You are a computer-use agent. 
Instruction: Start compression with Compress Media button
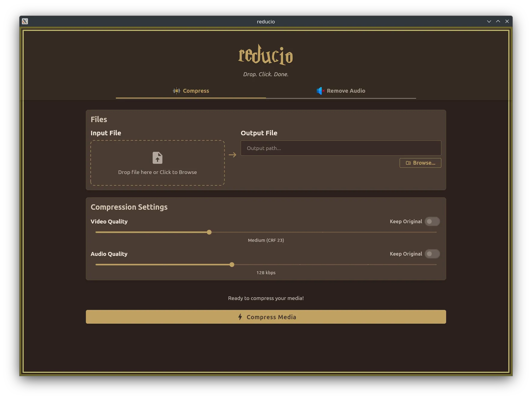(266, 317)
